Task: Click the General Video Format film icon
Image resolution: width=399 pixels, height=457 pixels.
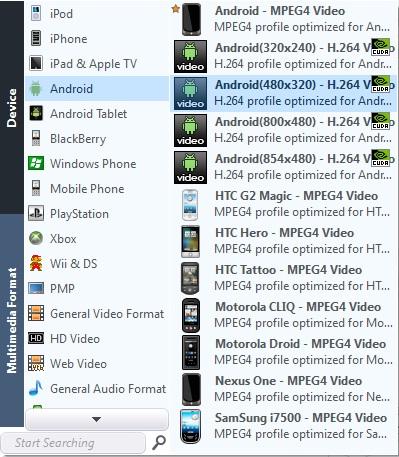Action: 36,313
